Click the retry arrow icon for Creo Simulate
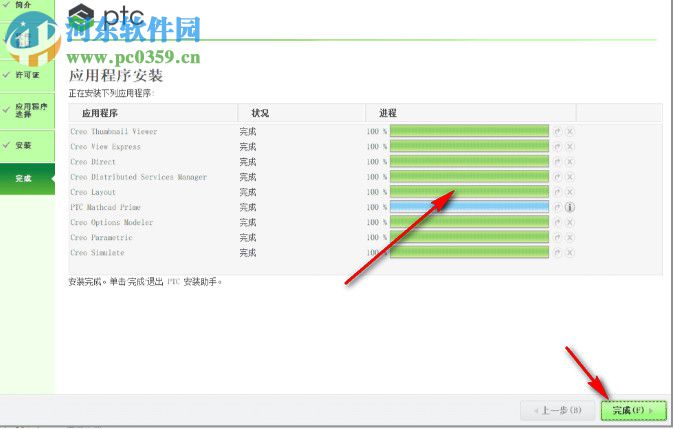Screen dimensions: 673x429 pos(557,253)
